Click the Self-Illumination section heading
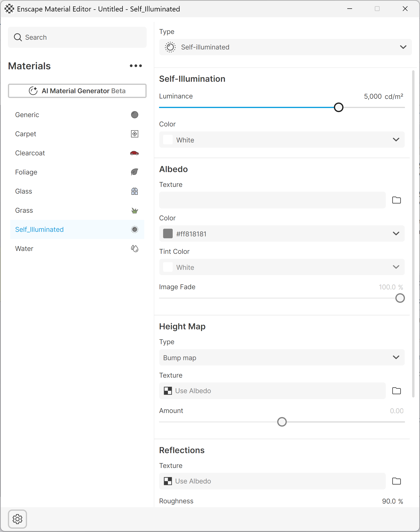420x532 pixels. click(192, 79)
